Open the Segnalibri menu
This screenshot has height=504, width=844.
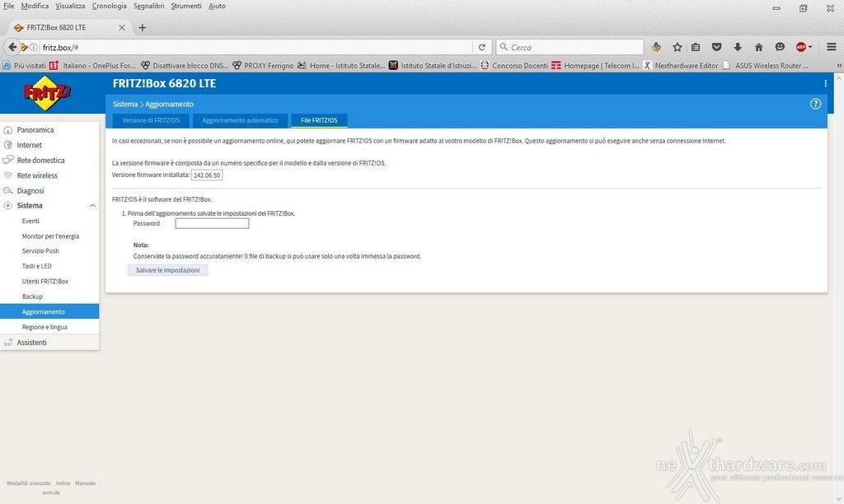click(x=148, y=6)
